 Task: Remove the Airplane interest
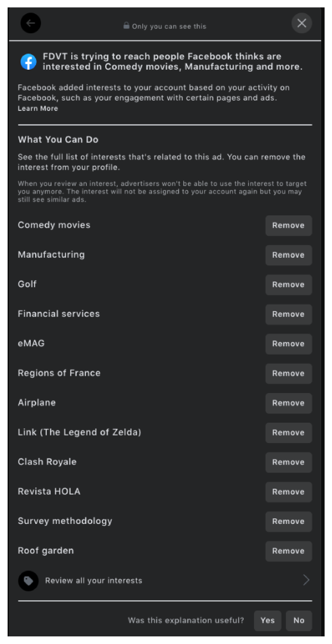288,403
